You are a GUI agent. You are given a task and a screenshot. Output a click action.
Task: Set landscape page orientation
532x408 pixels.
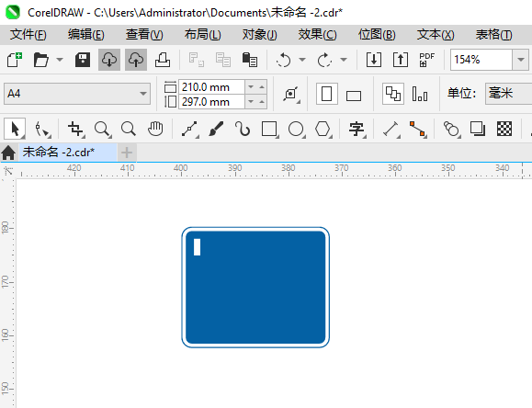click(x=354, y=96)
